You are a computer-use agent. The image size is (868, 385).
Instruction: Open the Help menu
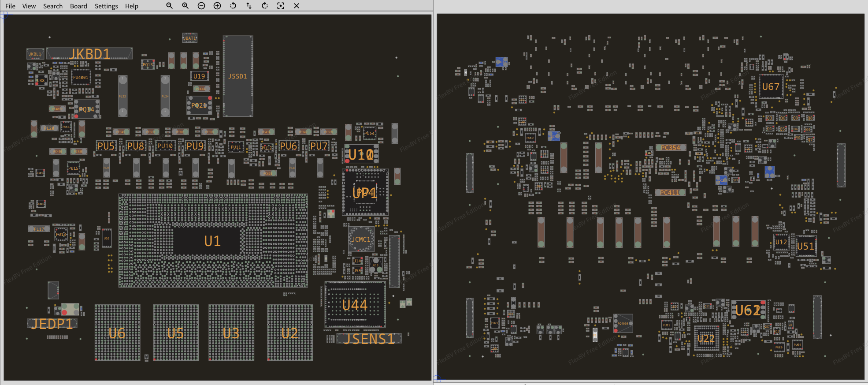tap(131, 6)
